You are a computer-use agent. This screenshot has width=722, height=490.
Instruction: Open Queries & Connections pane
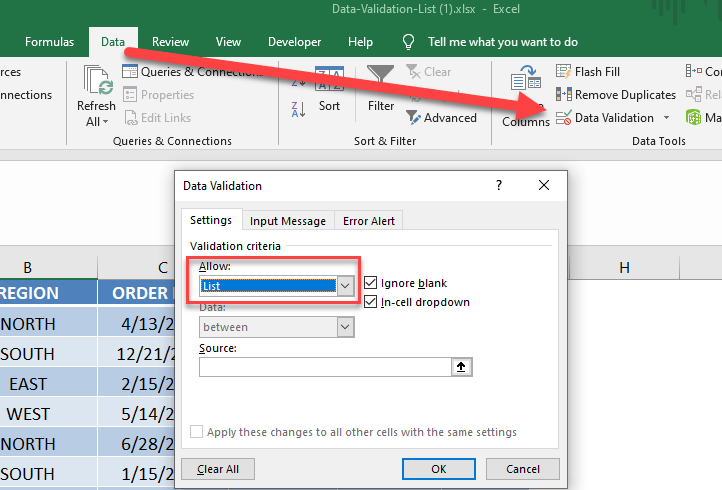192,72
